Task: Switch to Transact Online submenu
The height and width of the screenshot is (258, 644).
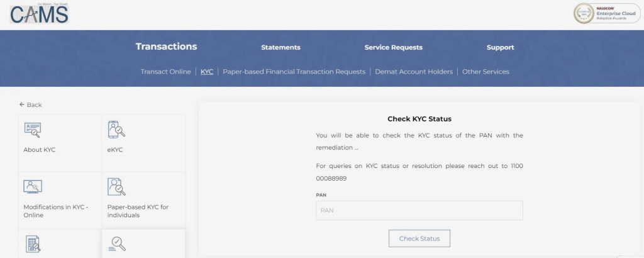Action: coord(165,72)
